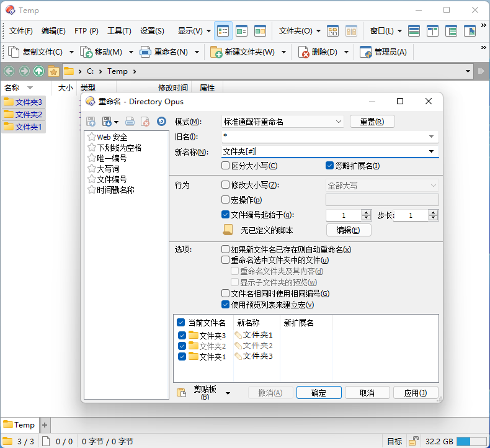
Task: Toggle the case sensitive checkbox
Action: click(225, 166)
